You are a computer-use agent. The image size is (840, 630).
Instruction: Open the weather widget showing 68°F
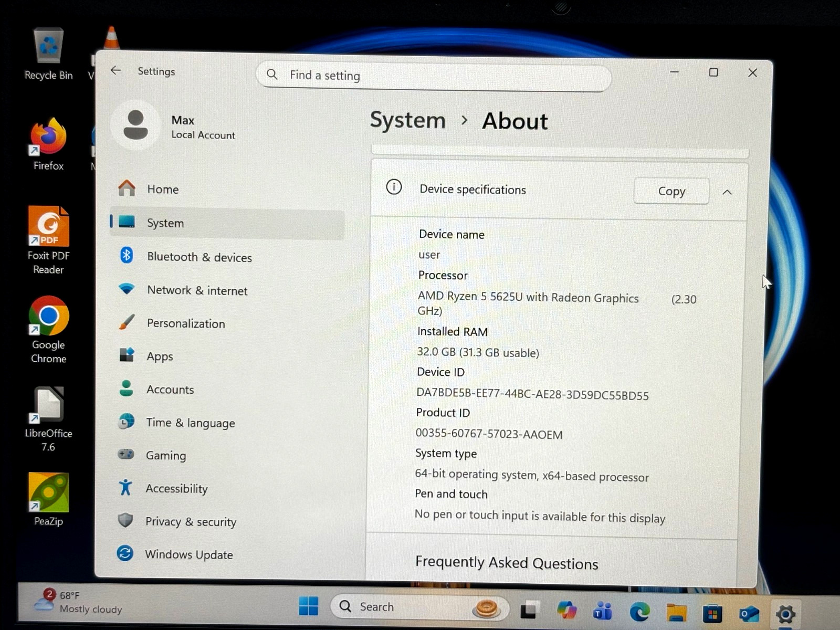[80, 602]
